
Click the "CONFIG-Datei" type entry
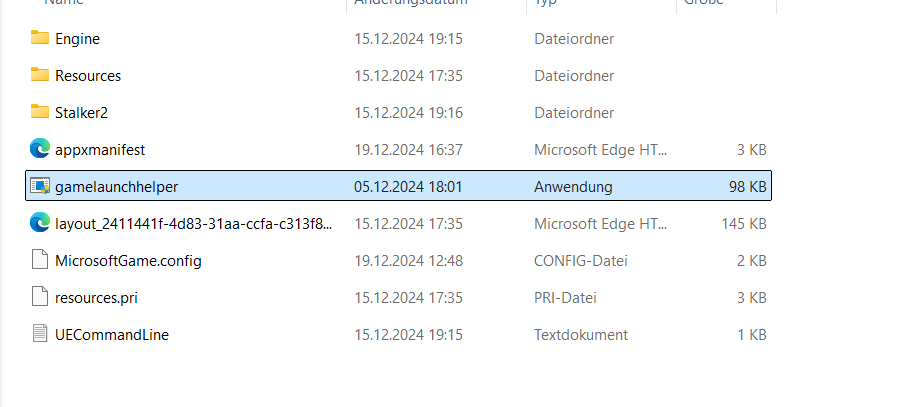(581, 261)
